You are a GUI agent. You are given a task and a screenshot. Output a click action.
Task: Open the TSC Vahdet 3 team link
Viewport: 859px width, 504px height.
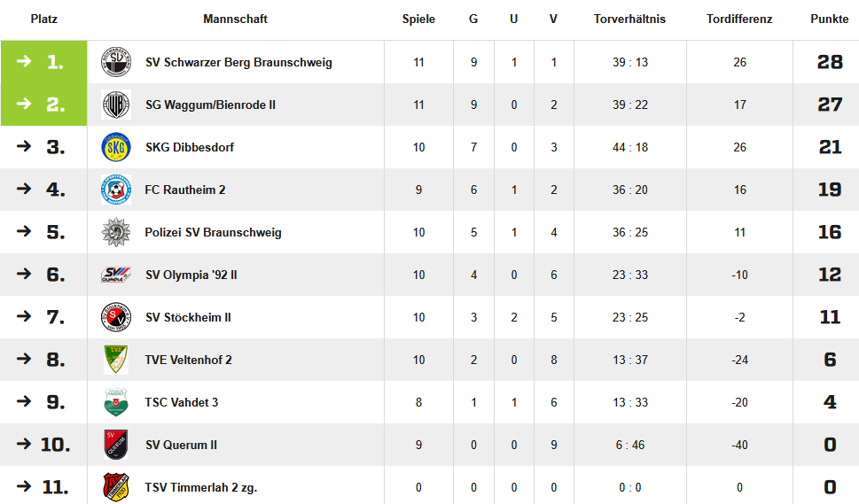pos(181,403)
